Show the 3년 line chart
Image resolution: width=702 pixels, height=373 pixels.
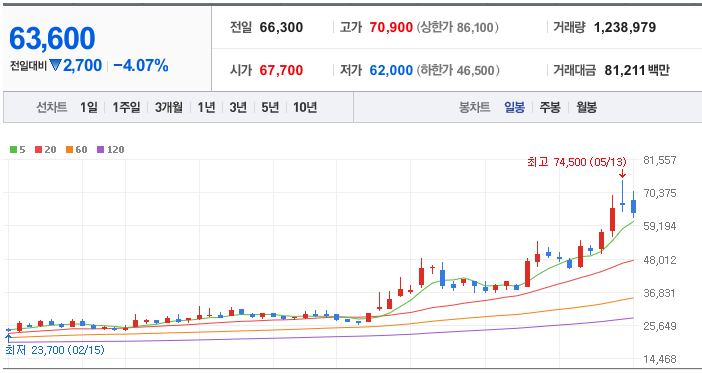click(x=238, y=107)
